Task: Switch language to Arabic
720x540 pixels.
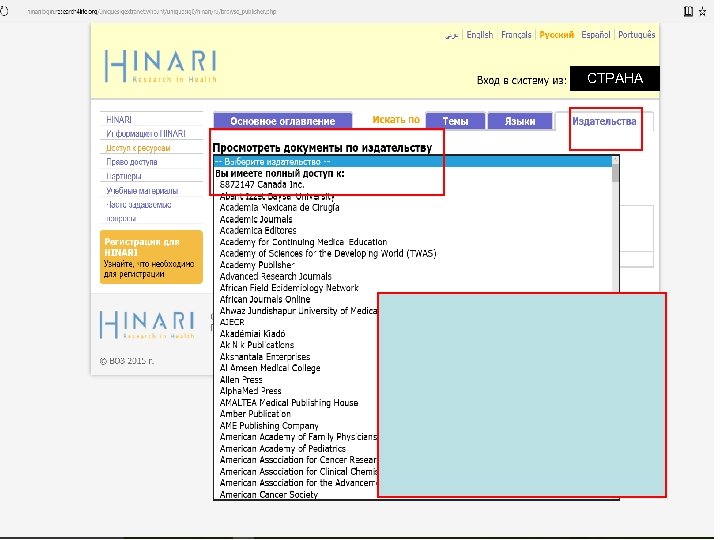Action: [451, 35]
